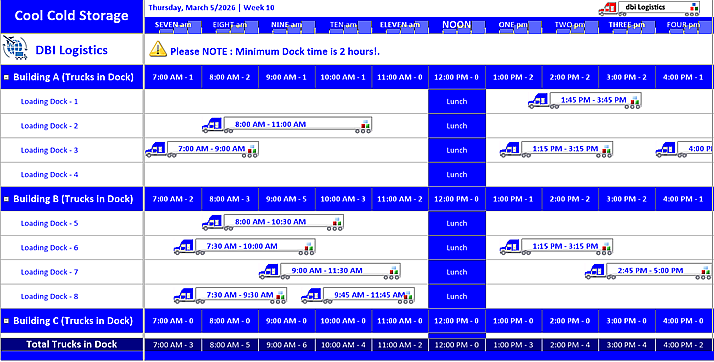
Task: Collapse the Building A group
Action: coord(6,77)
